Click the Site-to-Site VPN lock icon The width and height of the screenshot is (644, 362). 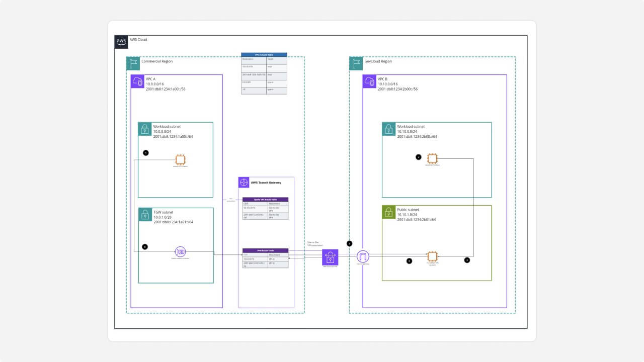click(x=330, y=257)
